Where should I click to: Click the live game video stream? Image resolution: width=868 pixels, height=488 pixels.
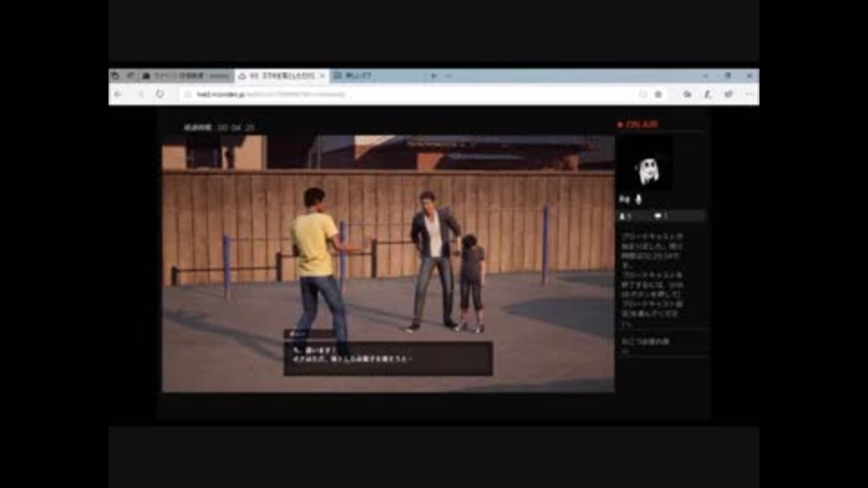point(388,264)
